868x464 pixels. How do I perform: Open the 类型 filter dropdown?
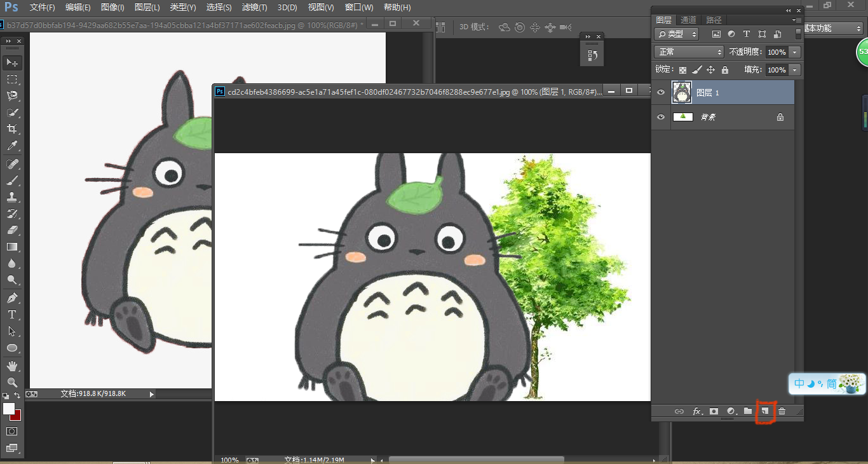676,34
